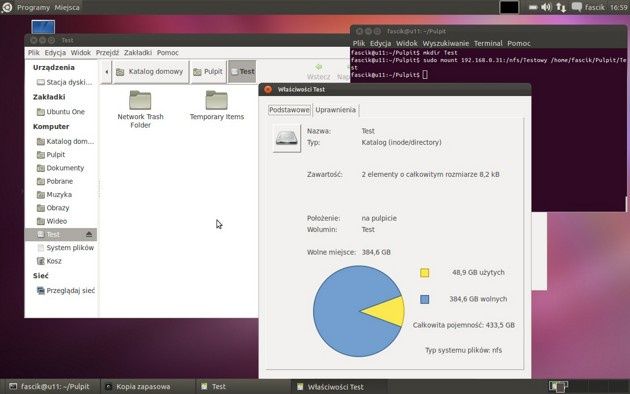The height and width of the screenshot is (394, 630).
Task: Select Stacja dyski... in sidebar
Action: click(64, 82)
